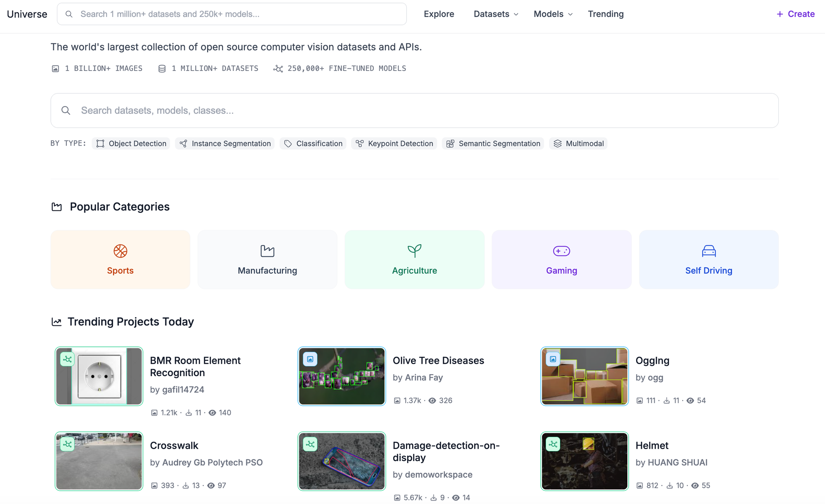Screen dimensions: 825x504
Task: Click the magnifier icon in top search bar
Action: coord(69,14)
